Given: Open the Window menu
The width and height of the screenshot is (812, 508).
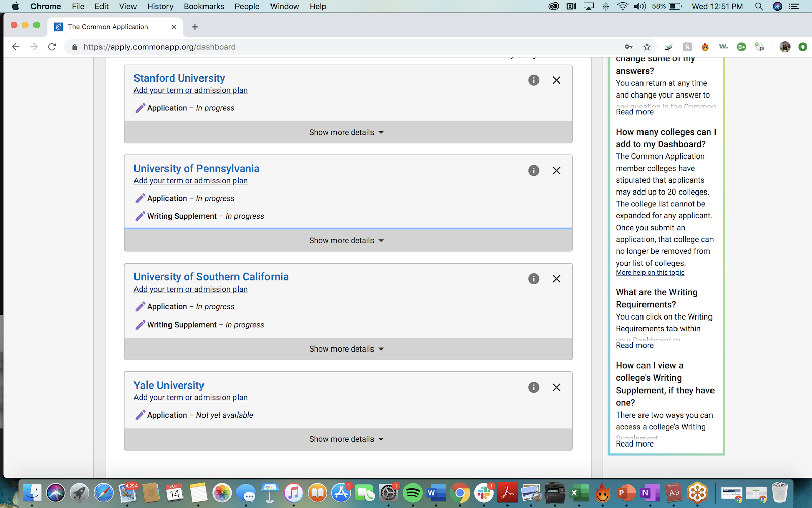Looking at the screenshot, I should [x=285, y=6].
